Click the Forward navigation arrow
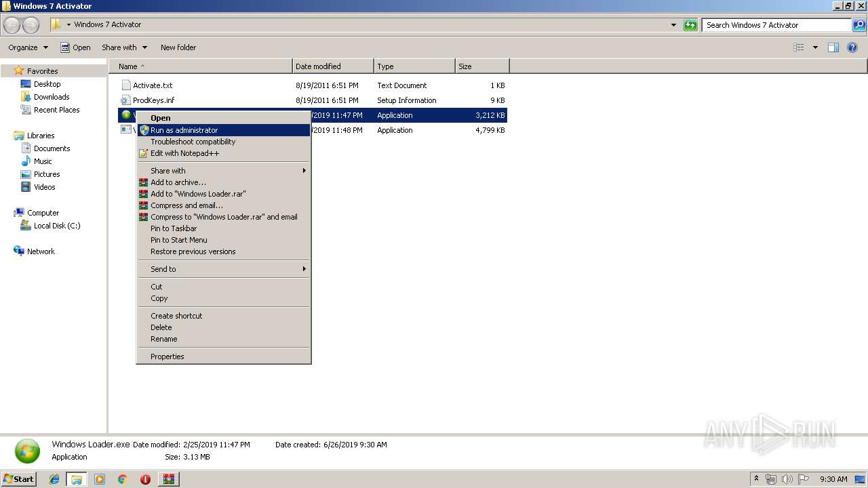868x488 pixels. tap(31, 25)
